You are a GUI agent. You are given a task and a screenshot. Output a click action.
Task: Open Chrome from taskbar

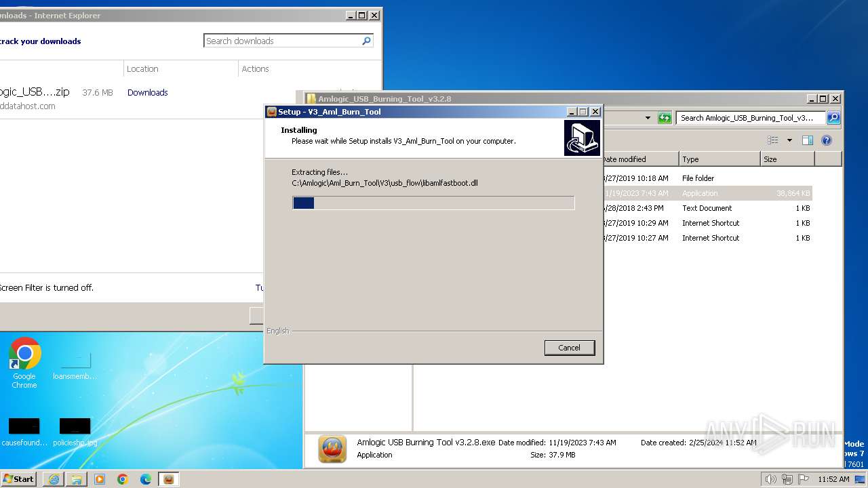point(123,479)
